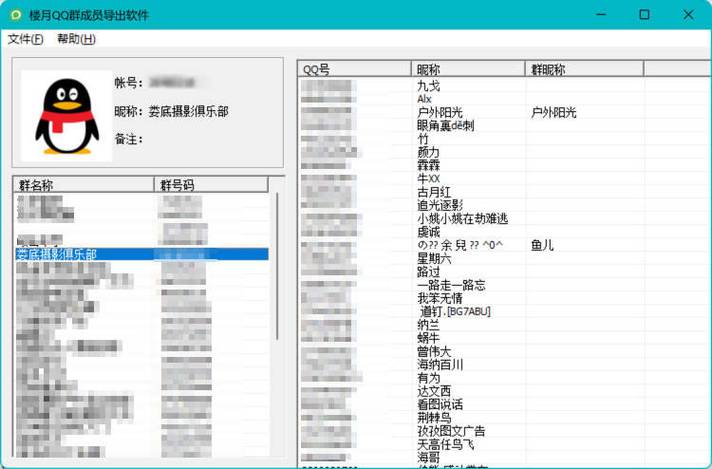Select member 天高任鸟飞
The image size is (712, 469).
(x=445, y=444)
